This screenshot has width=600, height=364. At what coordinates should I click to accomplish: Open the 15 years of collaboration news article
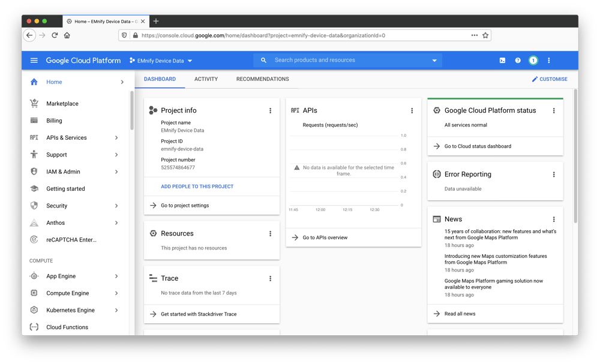pos(500,234)
